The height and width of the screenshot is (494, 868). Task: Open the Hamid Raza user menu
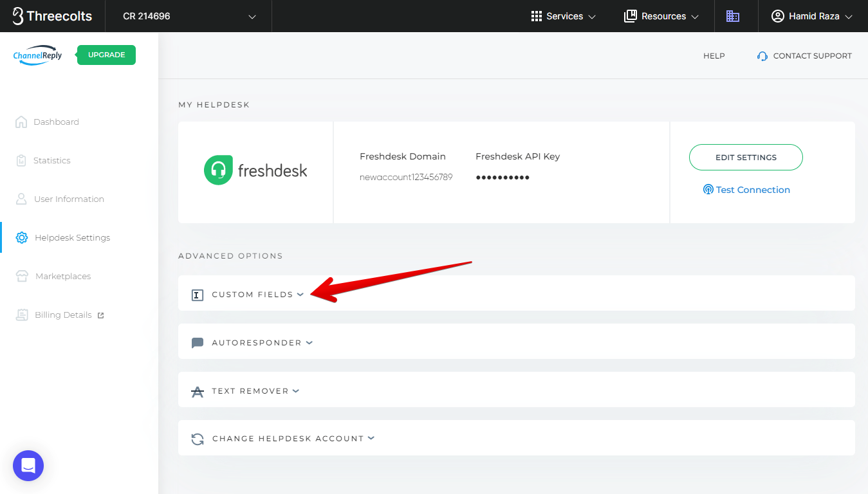(x=813, y=16)
